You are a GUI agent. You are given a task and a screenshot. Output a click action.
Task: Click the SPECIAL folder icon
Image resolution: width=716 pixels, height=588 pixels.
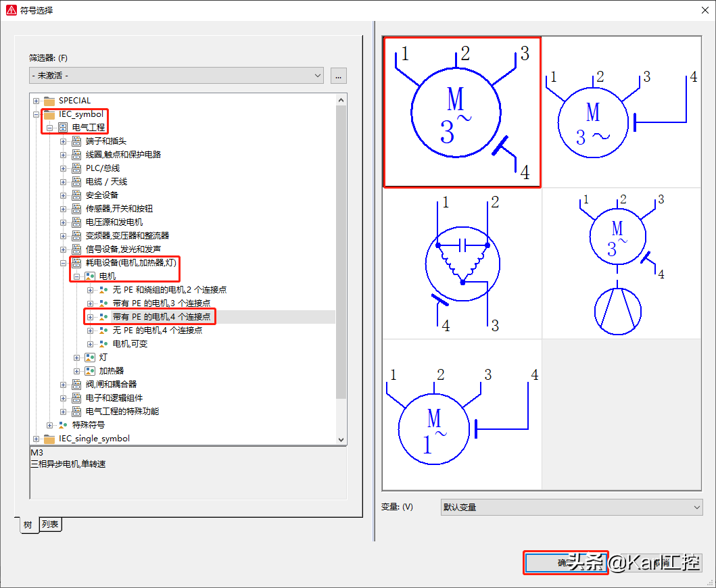(x=49, y=101)
